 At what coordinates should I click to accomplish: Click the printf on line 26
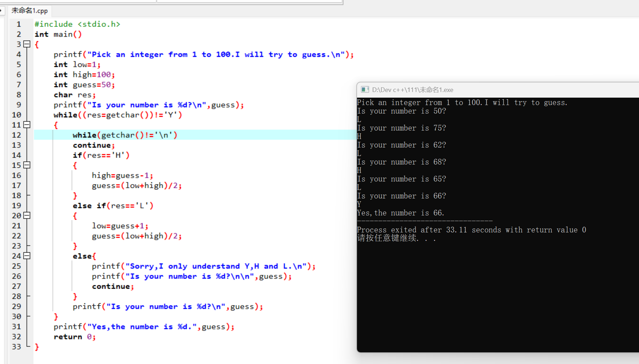(192, 276)
